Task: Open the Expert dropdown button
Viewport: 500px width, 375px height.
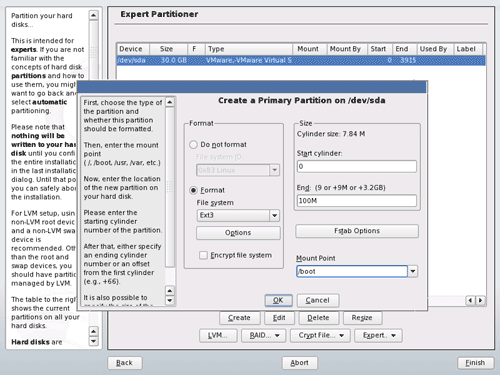Action: (x=378, y=335)
